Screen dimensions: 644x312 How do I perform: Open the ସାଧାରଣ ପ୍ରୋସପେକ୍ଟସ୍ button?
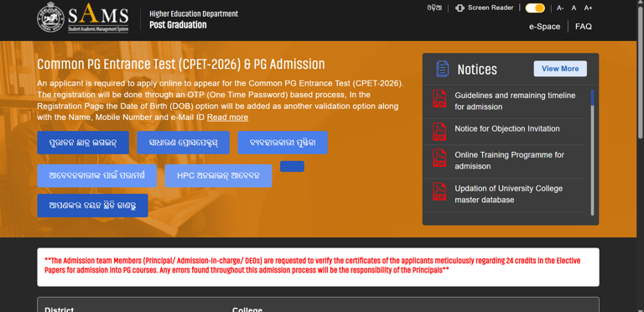pyautogui.click(x=183, y=143)
